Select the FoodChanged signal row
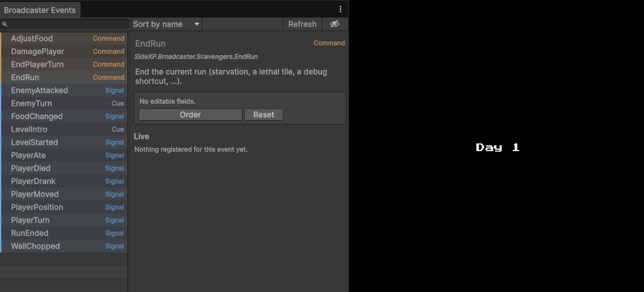This screenshot has width=644, height=292. click(x=64, y=116)
